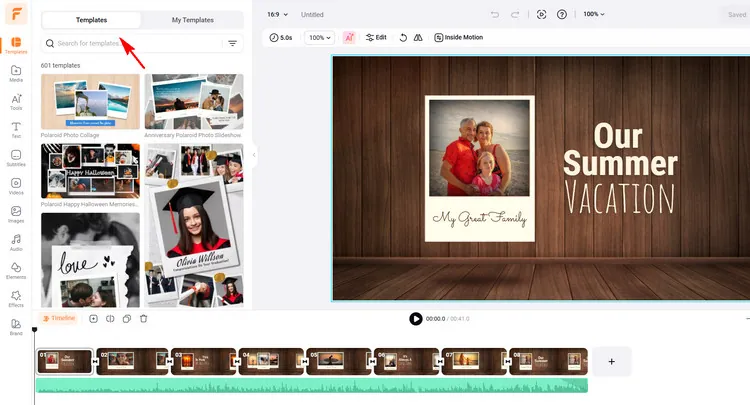Viewport: 750px width, 405px height.
Task: Open the help question mark icon
Action: pos(562,14)
